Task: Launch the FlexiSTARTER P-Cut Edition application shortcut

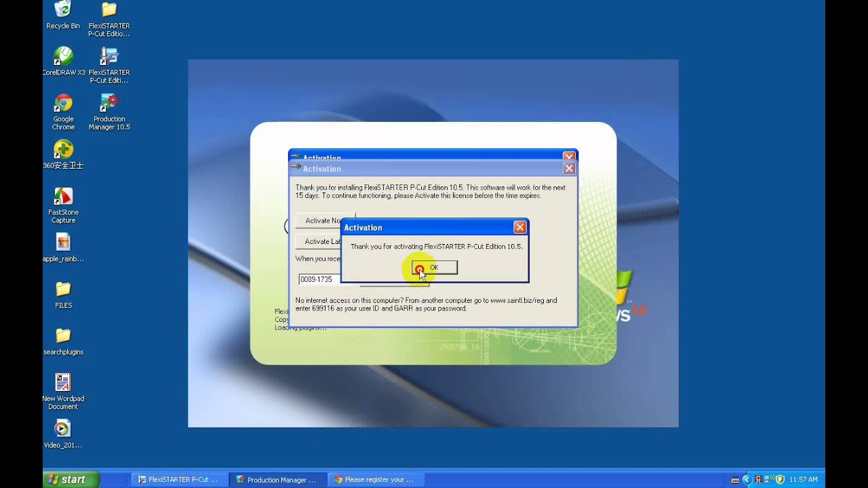Action: click(108, 65)
